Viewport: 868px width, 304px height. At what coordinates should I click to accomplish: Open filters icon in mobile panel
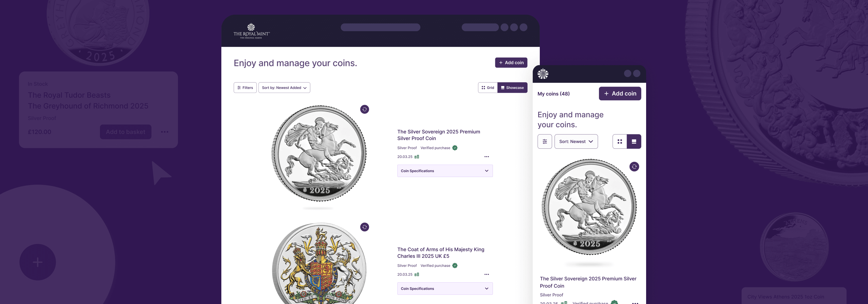pos(544,142)
